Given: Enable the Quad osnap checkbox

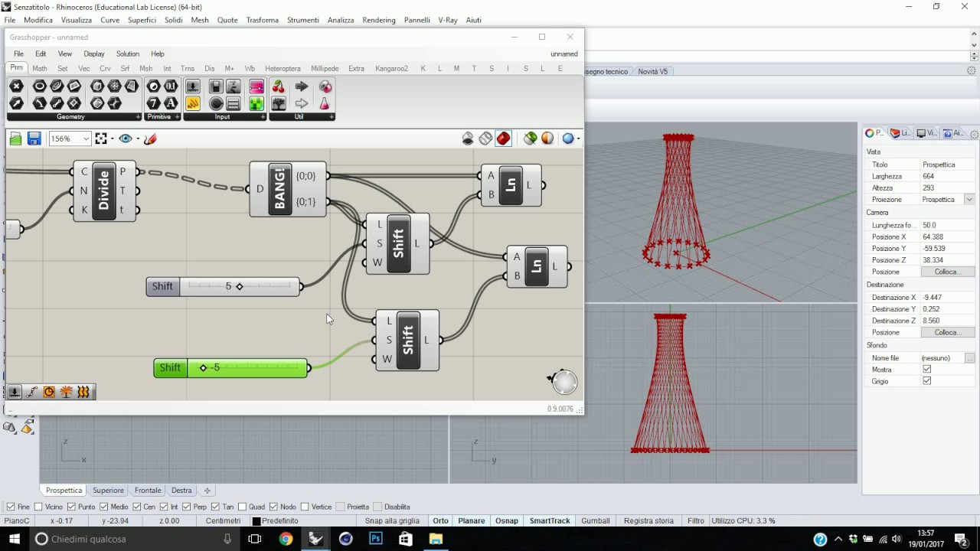Looking at the screenshot, I should 243,507.
